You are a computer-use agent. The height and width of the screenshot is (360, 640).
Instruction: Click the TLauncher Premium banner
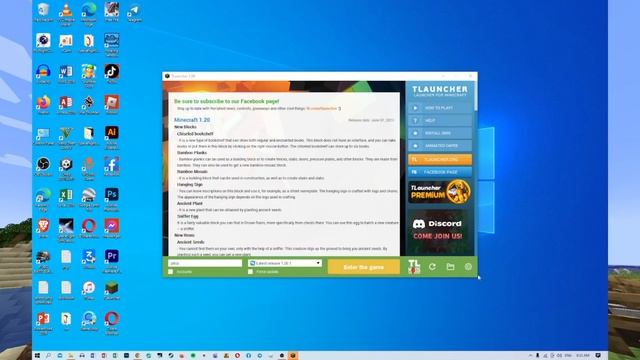(x=440, y=192)
